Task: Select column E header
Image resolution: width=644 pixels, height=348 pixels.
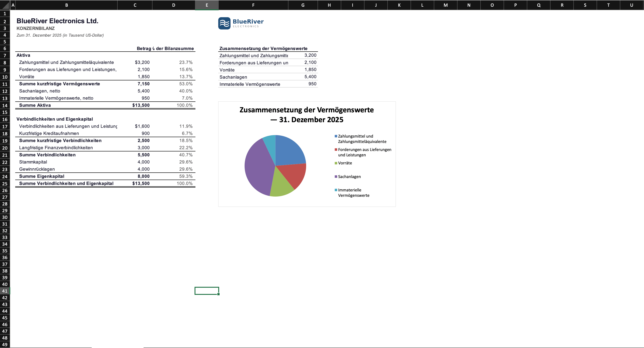Action: click(207, 5)
